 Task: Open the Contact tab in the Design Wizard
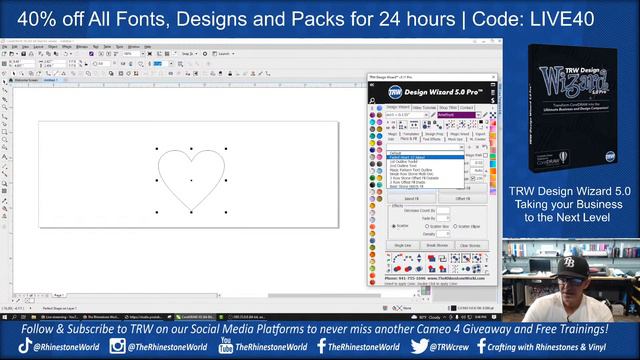click(467, 108)
